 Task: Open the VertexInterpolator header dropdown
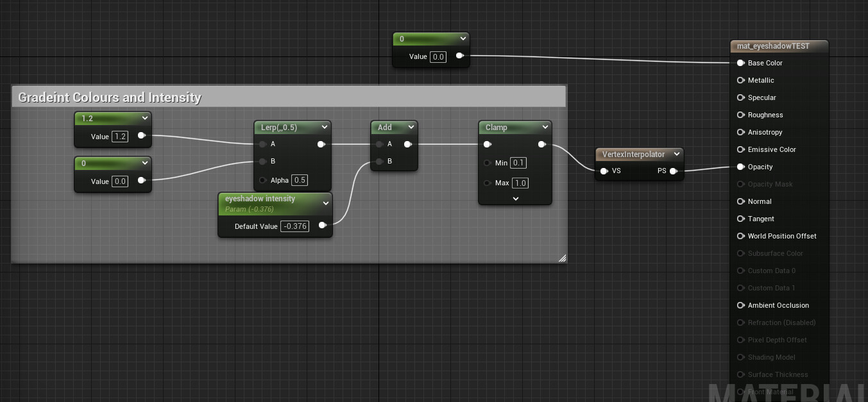point(677,154)
